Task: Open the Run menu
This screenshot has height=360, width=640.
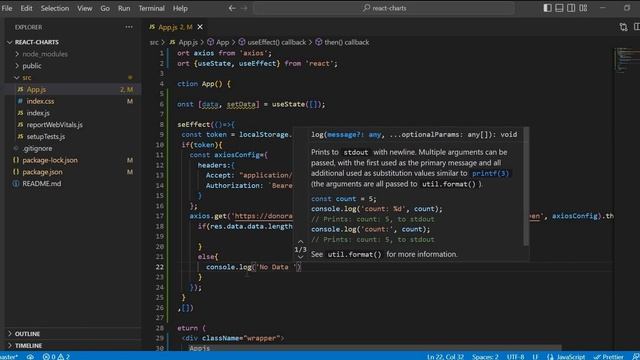Action: pyautogui.click(x=124, y=8)
